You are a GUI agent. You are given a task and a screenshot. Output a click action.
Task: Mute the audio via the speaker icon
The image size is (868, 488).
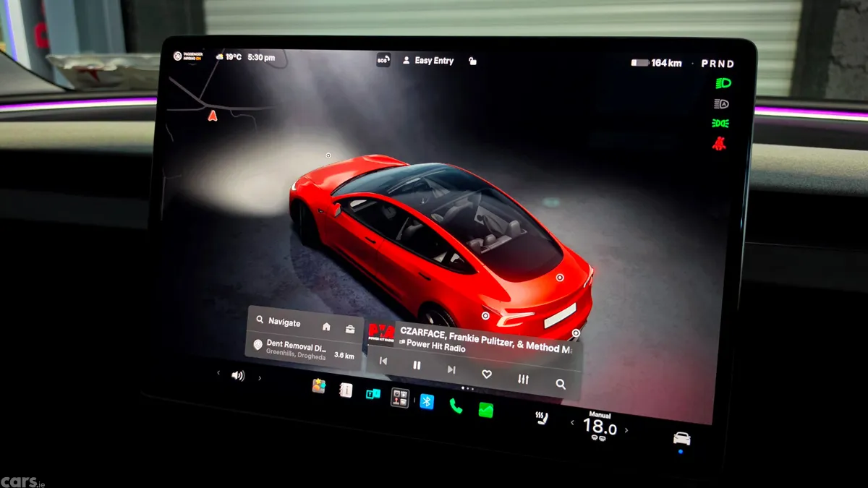point(238,376)
